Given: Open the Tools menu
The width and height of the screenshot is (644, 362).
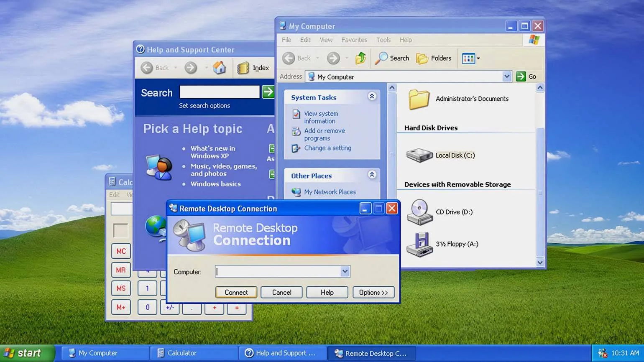Looking at the screenshot, I should (383, 40).
